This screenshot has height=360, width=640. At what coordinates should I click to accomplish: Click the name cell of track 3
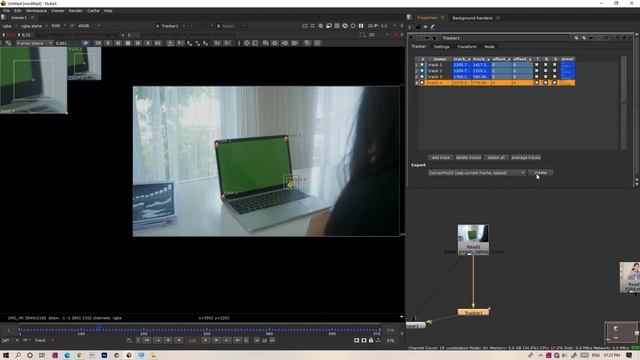(x=439, y=76)
